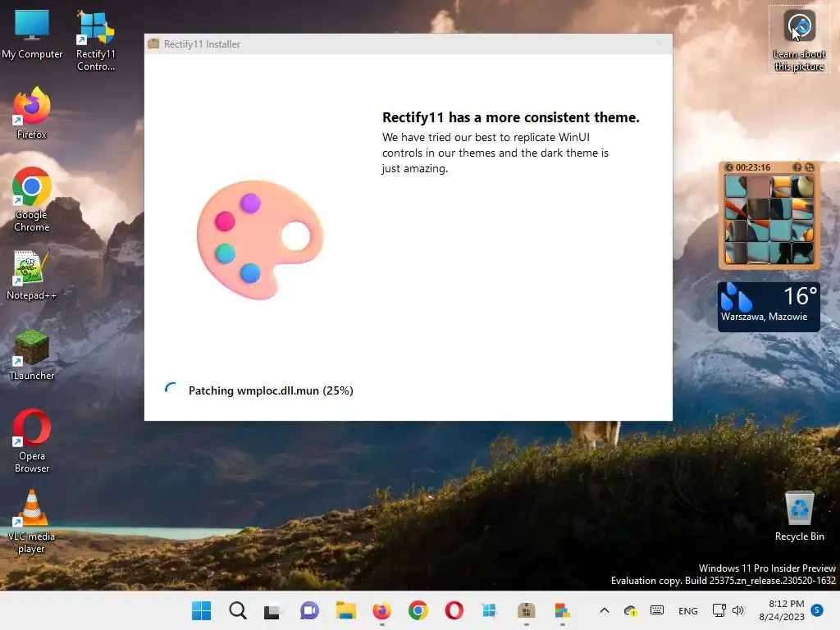This screenshot has width=840, height=630.
Task: Click the Rectify11 Control Center taskbar icon
Action: (490, 610)
